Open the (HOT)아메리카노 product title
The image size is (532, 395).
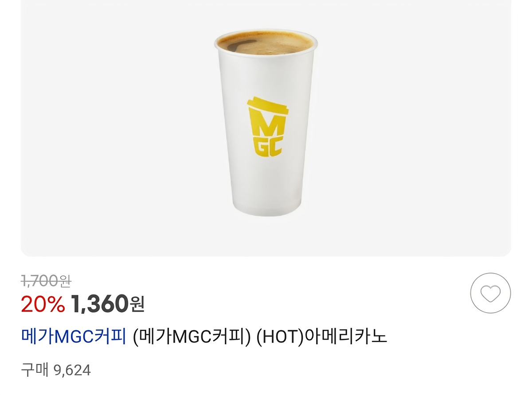261,337
